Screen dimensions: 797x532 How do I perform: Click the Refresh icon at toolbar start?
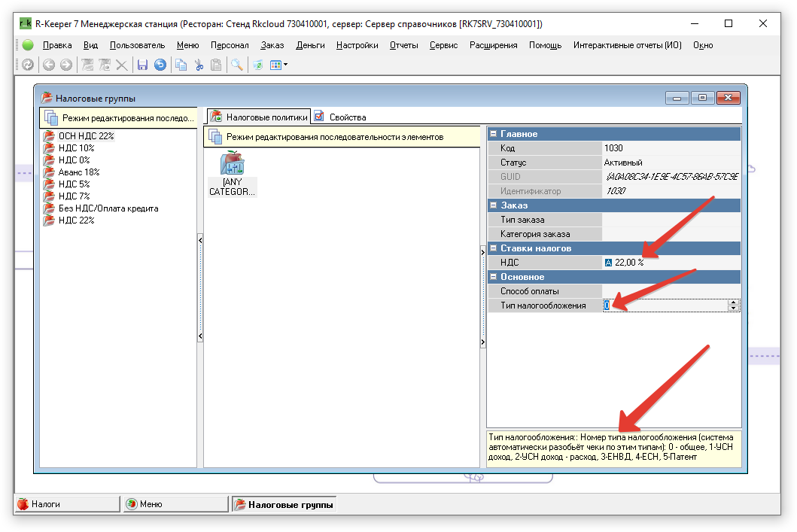[28, 65]
